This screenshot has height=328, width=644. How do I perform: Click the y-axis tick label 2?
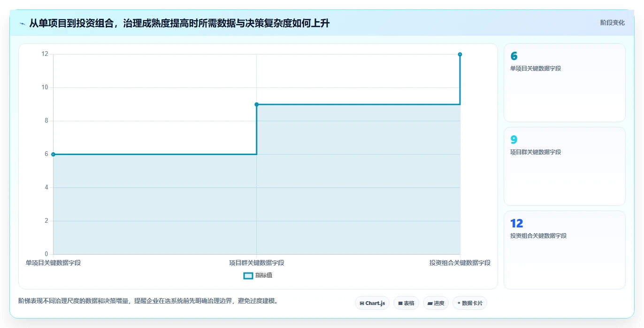46,221
